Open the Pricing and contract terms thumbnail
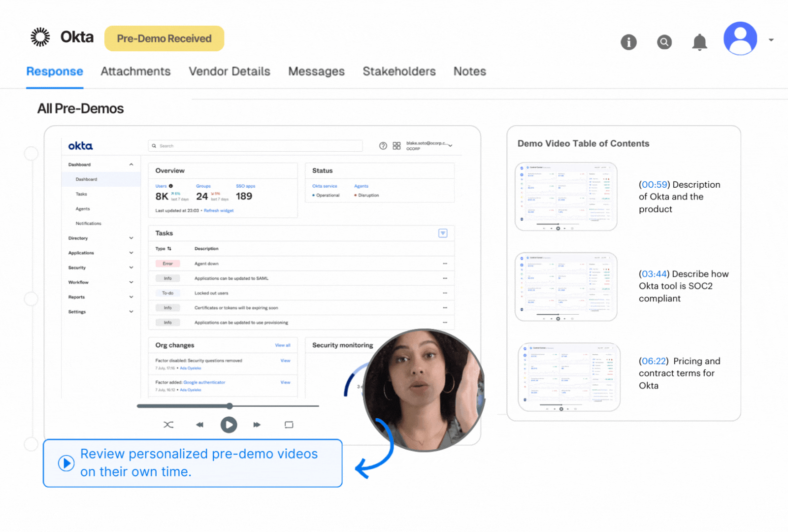 [569, 377]
